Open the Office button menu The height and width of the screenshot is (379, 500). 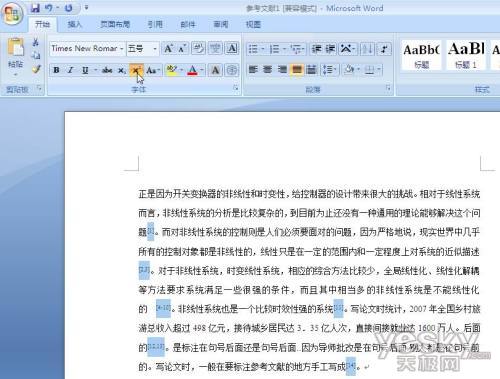click(12, 13)
